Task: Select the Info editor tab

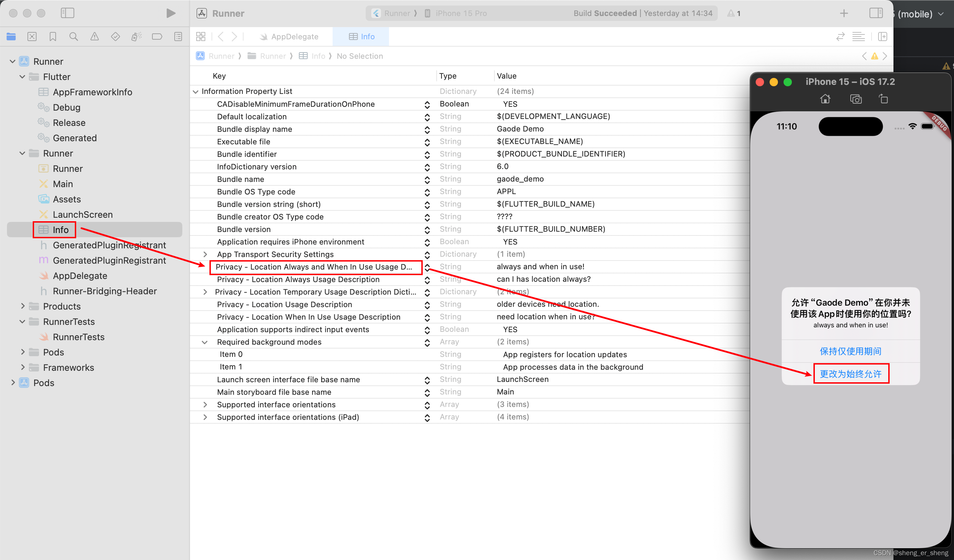Action: (361, 37)
